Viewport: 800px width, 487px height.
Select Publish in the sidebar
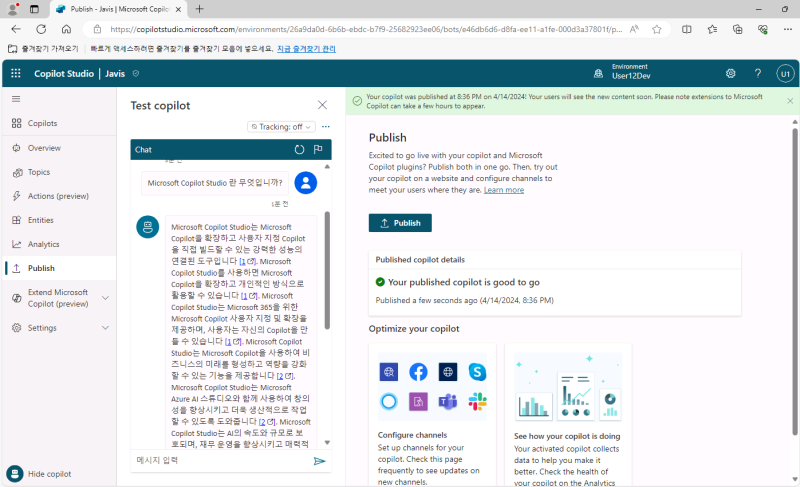[x=59, y=268]
